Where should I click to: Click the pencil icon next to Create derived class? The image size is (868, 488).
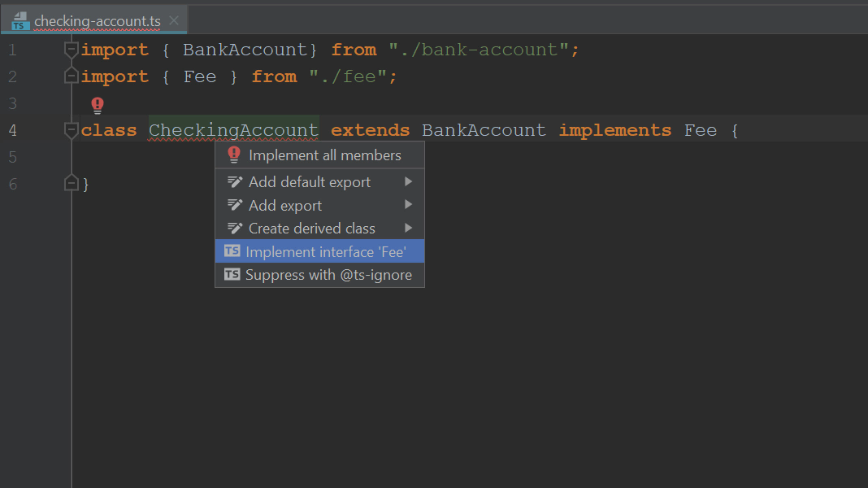tap(235, 229)
